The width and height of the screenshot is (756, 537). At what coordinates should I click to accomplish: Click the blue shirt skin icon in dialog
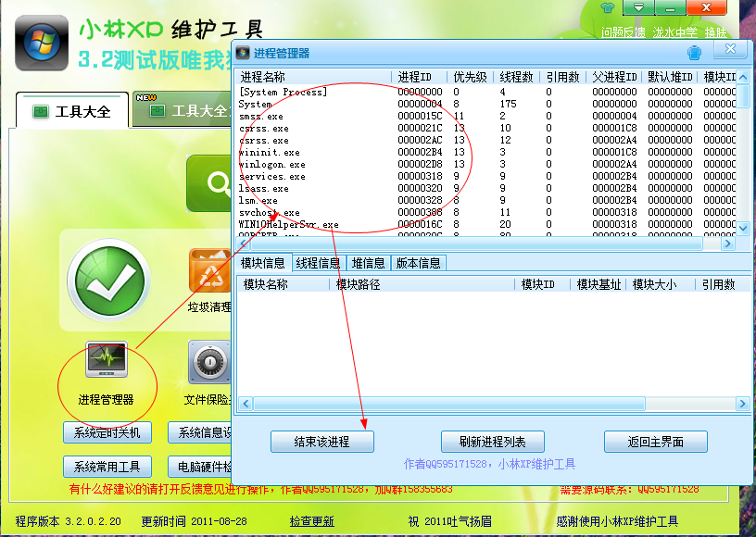pyautogui.click(x=694, y=52)
